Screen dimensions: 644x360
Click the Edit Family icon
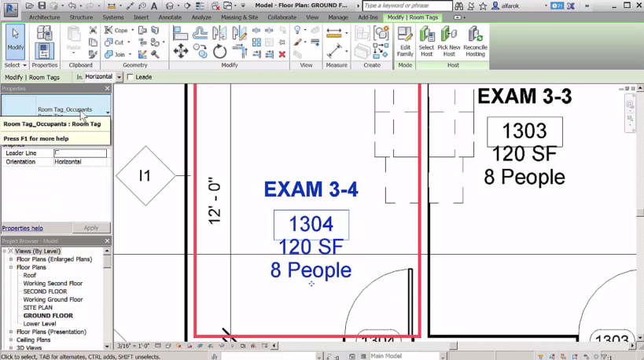pos(405,42)
